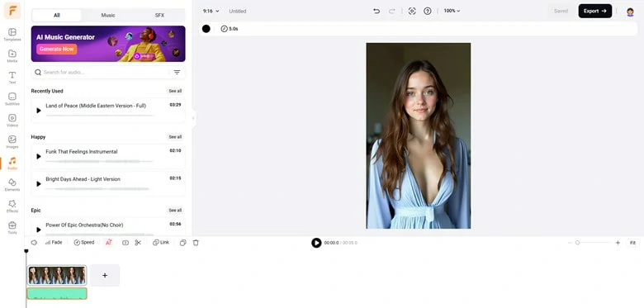This screenshot has width=644, height=308.
Task: Click the timeline zoom slider handle
Action: click(x=577, y=243)
